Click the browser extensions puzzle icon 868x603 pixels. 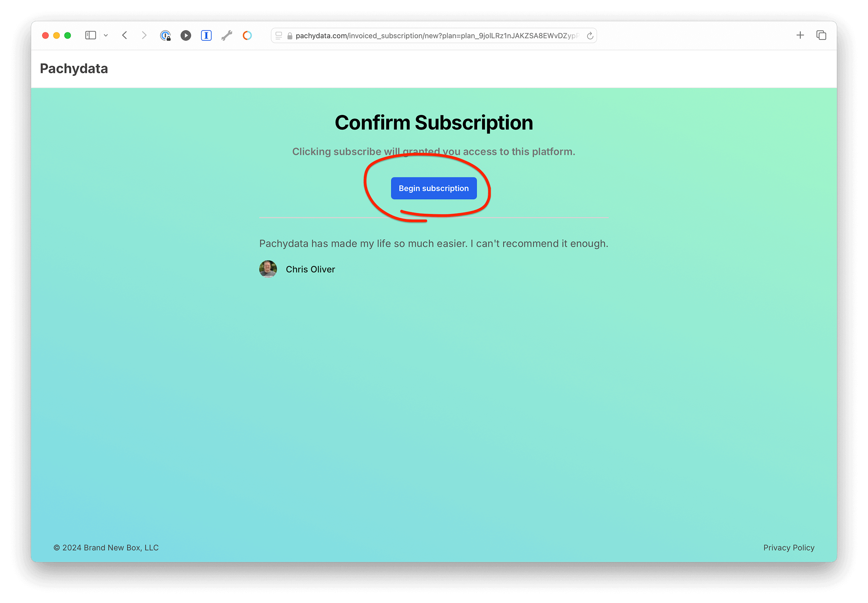pos(227,36)
